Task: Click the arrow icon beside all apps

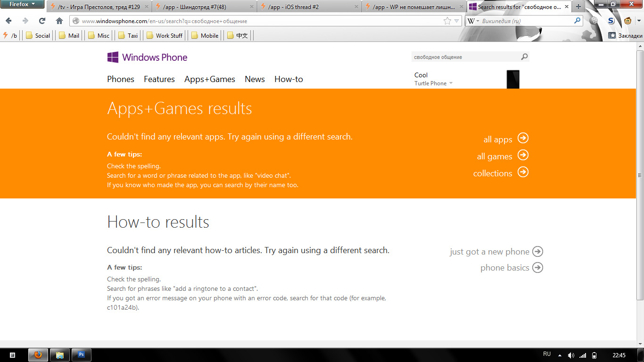Action: pyautogui.click(x=523, y=138)
